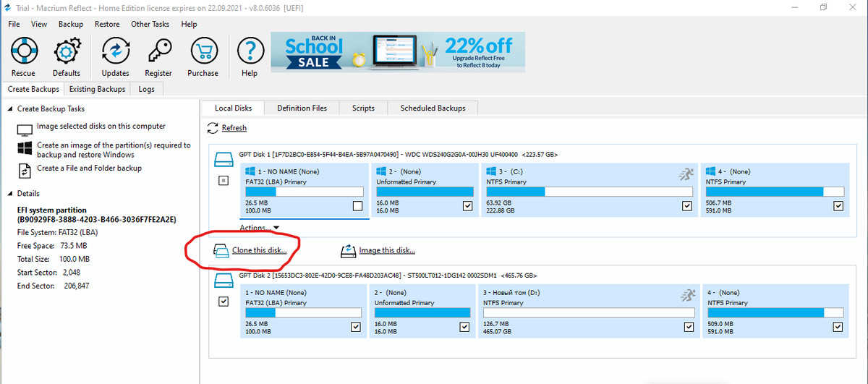
Task: Collapse the Create Backup Tasks section
Action: click(10, 109)
